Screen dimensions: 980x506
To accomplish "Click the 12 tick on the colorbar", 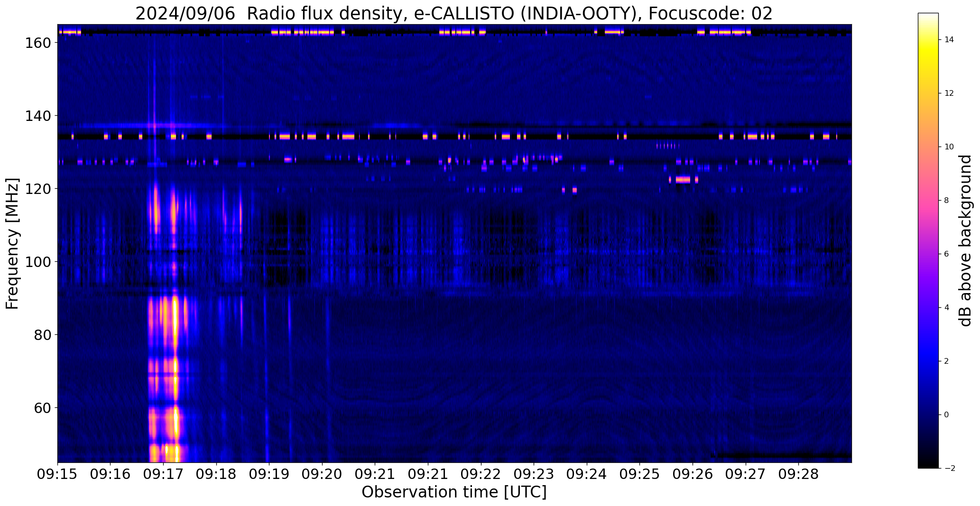I will coord(949,93).
